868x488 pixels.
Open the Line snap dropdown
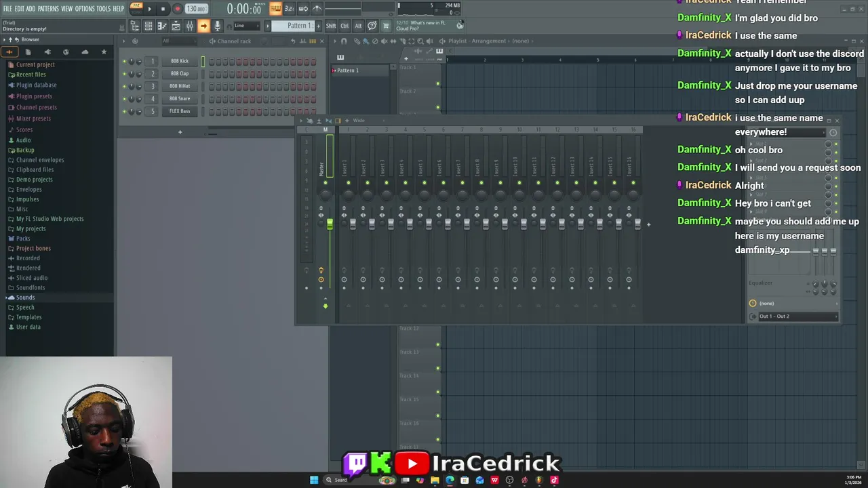point(245,26)
